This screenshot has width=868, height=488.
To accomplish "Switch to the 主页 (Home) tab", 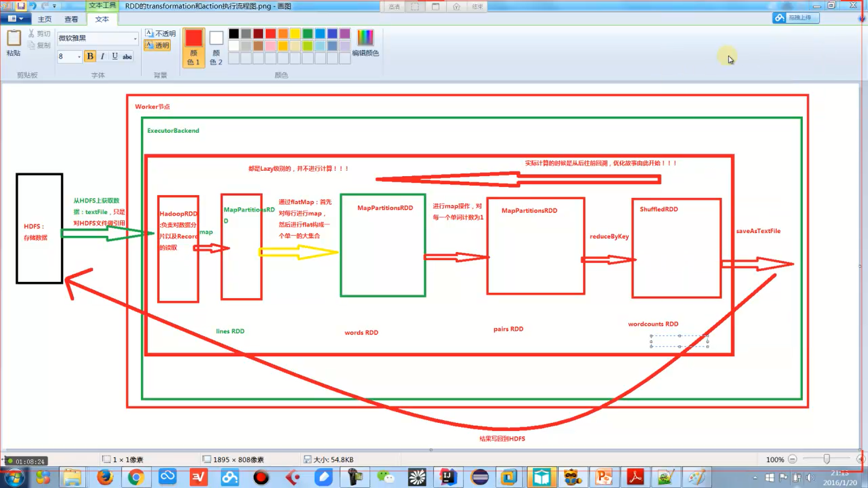I will coord(44,19).
